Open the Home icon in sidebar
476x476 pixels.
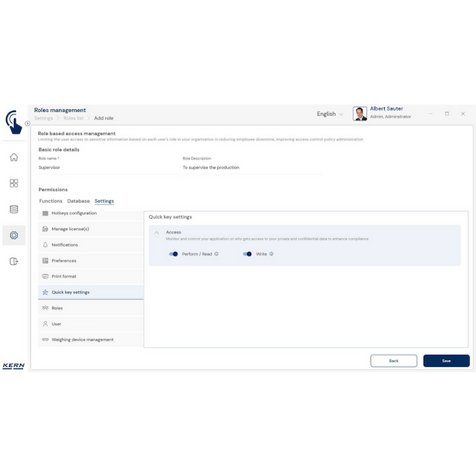point(14,157)
